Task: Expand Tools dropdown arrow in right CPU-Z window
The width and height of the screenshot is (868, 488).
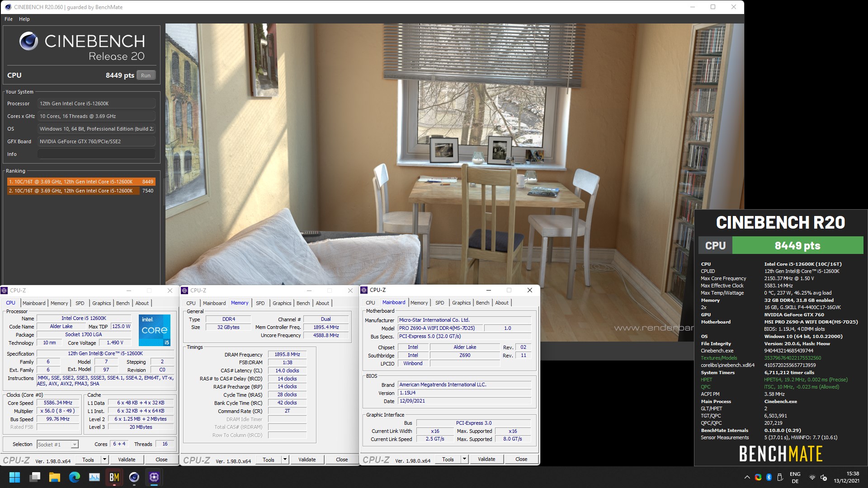Action: (x=464, y=459)
